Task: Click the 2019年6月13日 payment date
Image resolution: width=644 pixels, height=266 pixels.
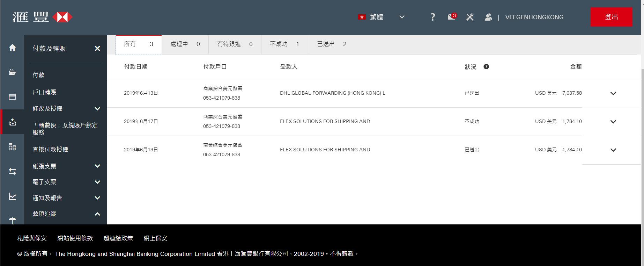Action: (141, 93)
